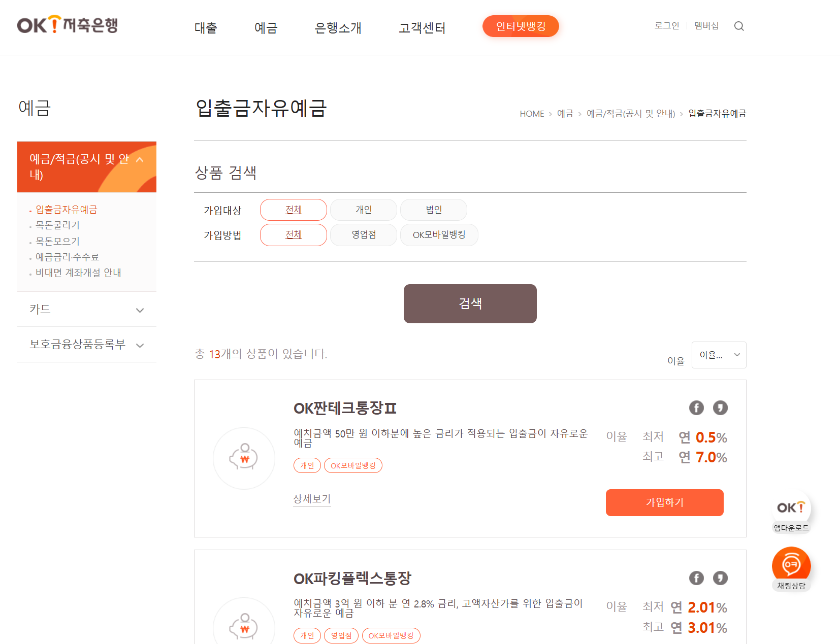Click 예금 in the breadcrumb
840x644 pixels.
(x=565, y=114)
